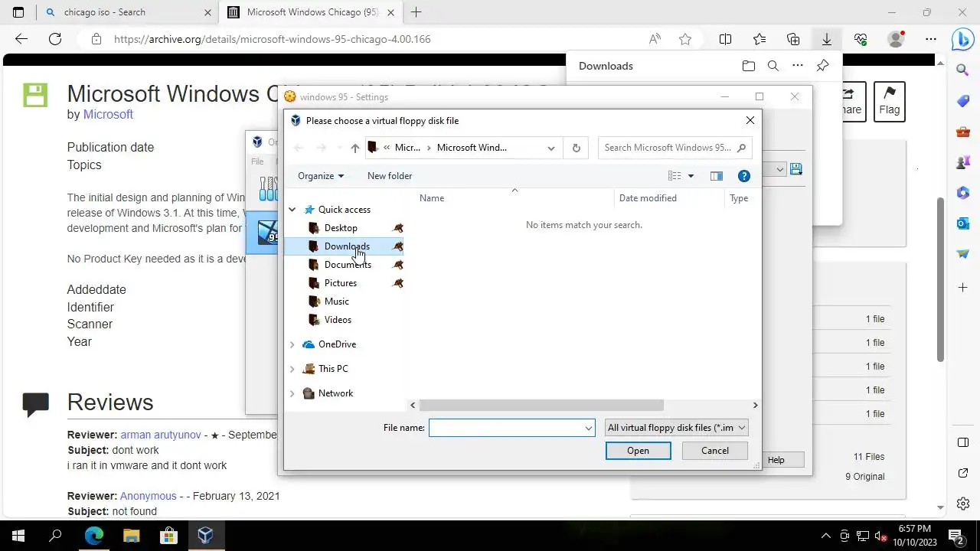Open more options in Downloads panel
980x551 pixels.
[798, 66]
